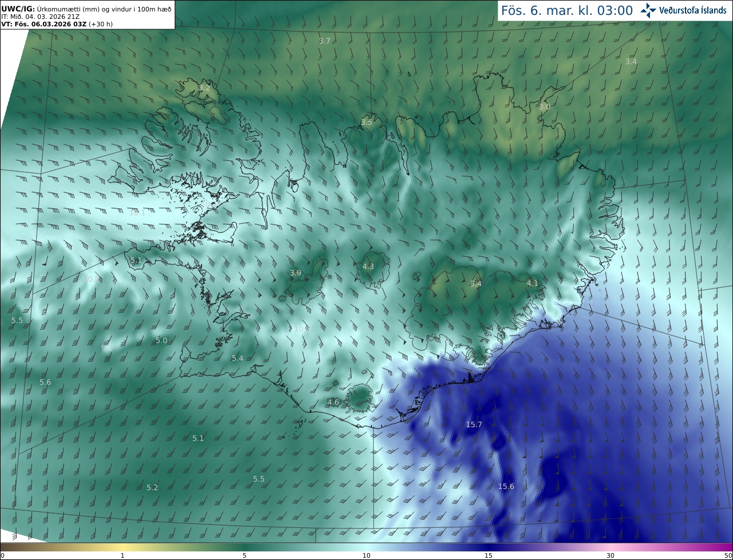Click the color bar tick label 30

(x=610, y=555)
